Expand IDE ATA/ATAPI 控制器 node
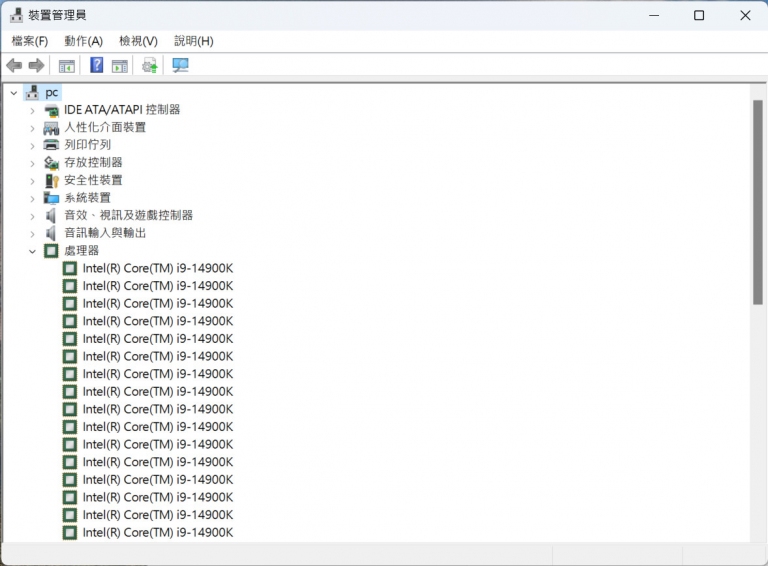The width and height of the screenshot is (768, 566). click(32, 111)
